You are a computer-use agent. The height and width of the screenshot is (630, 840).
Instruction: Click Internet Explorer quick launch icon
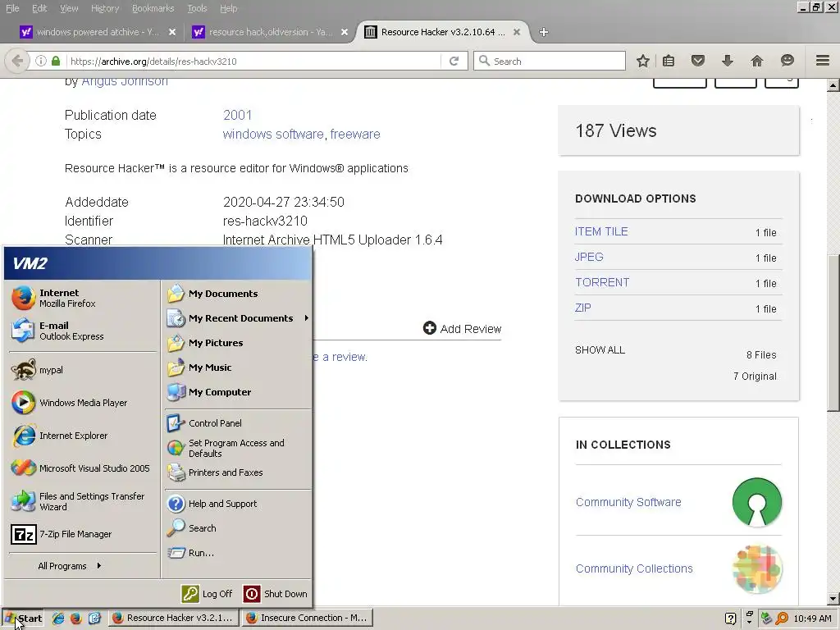(58, 619)
